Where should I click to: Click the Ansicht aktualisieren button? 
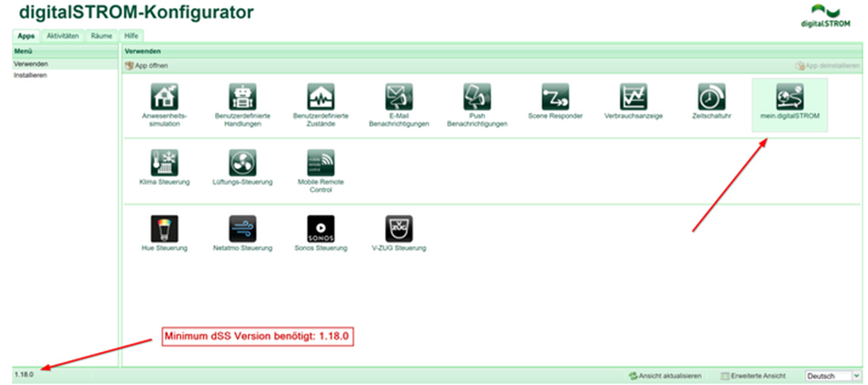[x=666, y=376]
